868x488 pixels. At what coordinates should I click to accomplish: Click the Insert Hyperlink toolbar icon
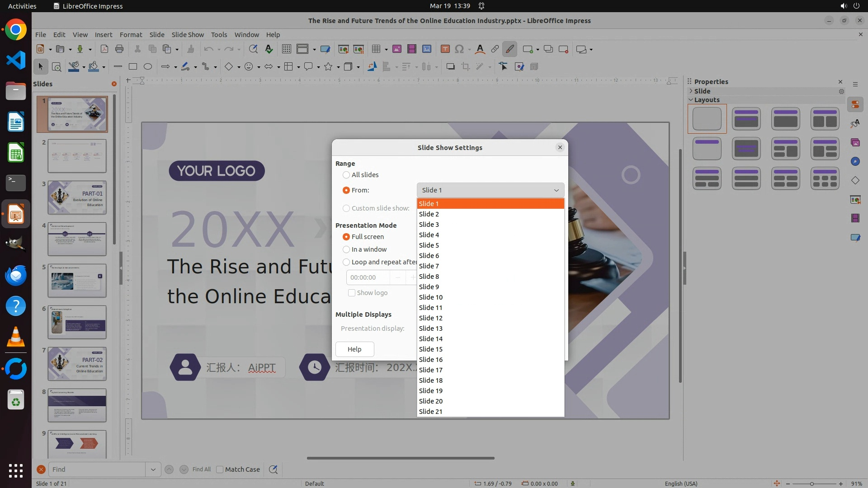coord(495,49)
